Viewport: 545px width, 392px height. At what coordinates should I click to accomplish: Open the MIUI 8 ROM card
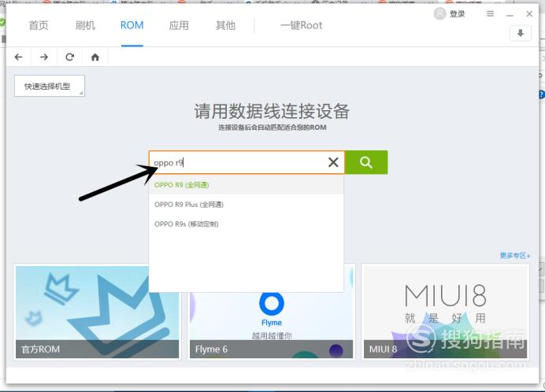pyautogui.click(x=446, y=312)
